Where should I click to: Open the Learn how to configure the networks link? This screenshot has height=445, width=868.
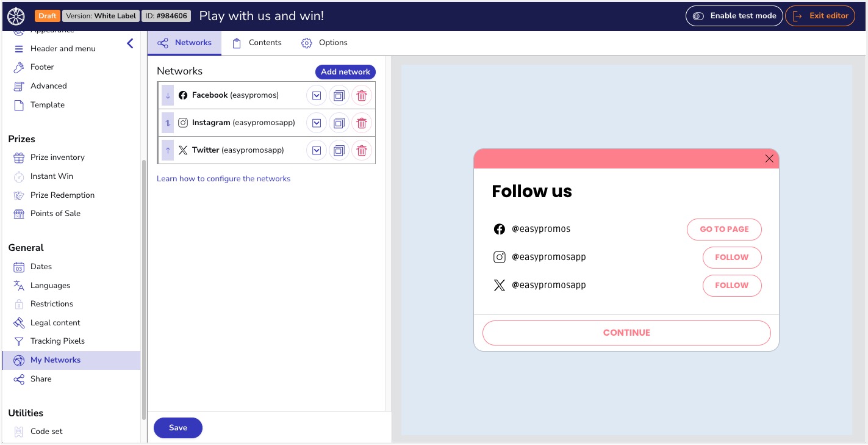coord(223,179)
